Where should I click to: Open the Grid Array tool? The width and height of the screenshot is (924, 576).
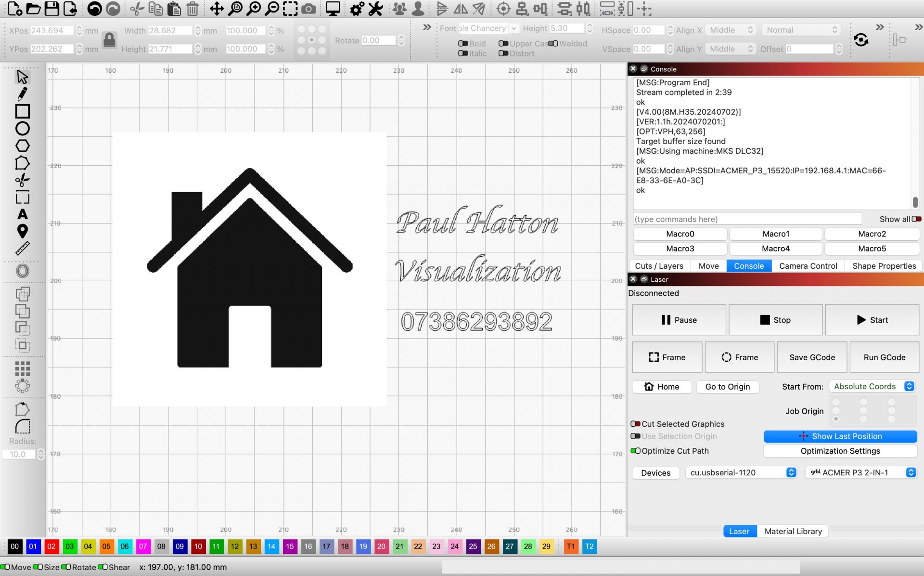pos(22,368)
